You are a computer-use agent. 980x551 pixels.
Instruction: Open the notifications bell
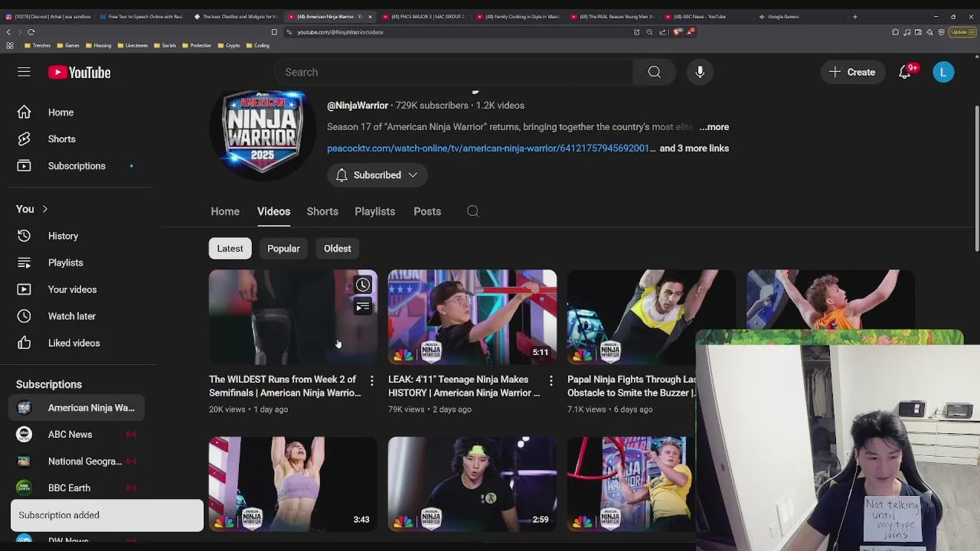[905, 72]
